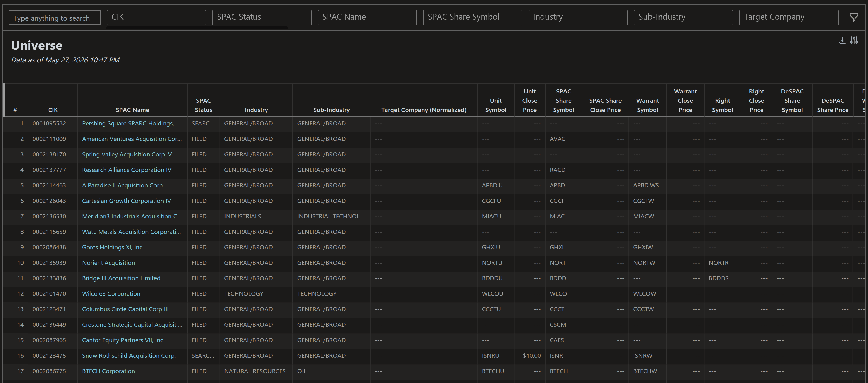This screenshot has height=383, width=868.
Task: Open A Paradise II Acquisition Corp. link
Action: pyautogui.click(x=123, y=186)
